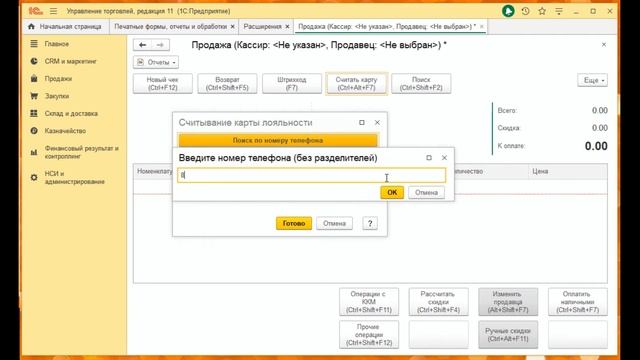Click Штрихкод (F7) button

[291, 84]
